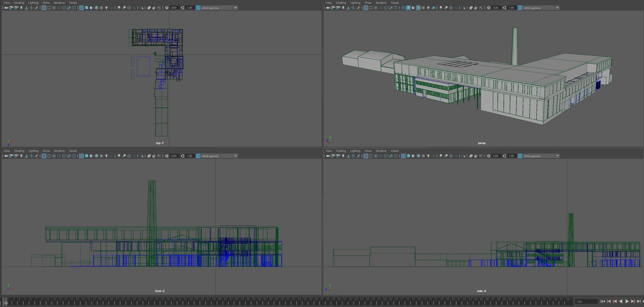Toggle color management icon in side view
The width and height of the screenshot is (644, 307).
coord(520,156)
